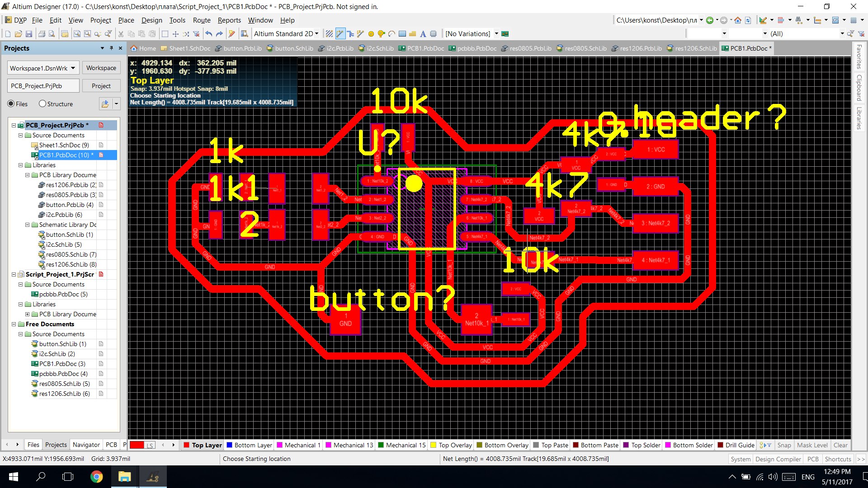Collapse the Free Documents node
This screenshot has width=868, height=488.
[14, 324]
